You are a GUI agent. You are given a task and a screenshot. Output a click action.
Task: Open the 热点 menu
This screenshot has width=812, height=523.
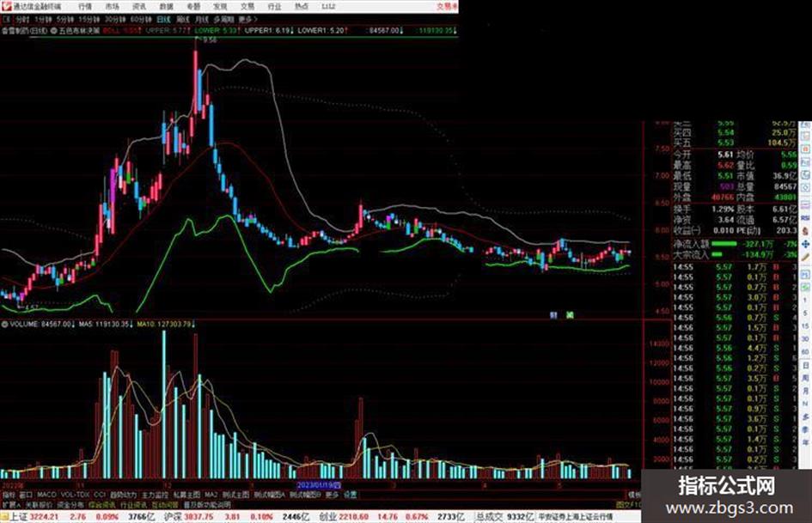(301, 7)
